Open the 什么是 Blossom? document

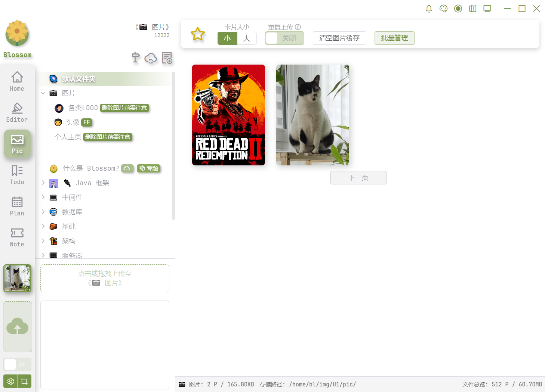91,168
